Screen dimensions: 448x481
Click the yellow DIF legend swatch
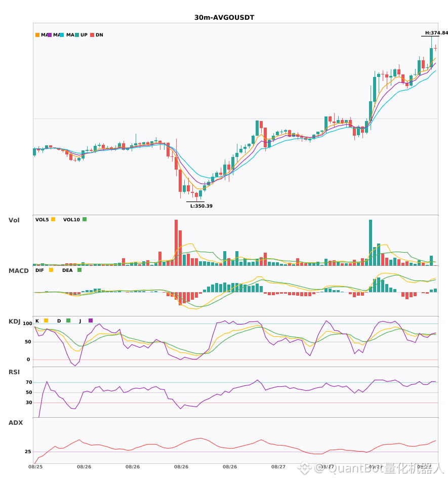[x=51, y=270]
